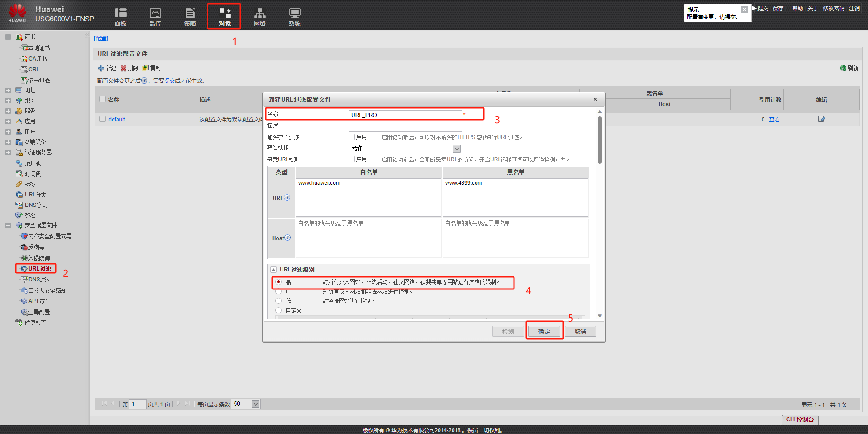The image size is (868, 434).
Task: Select URL过滤 in the sidebar
Action: [x=39, y=269]
